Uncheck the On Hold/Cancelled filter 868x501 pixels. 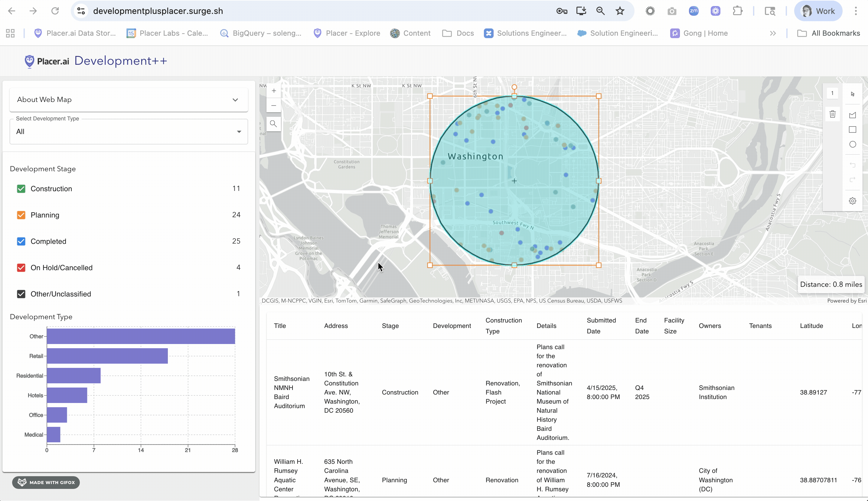click(21, 268)
